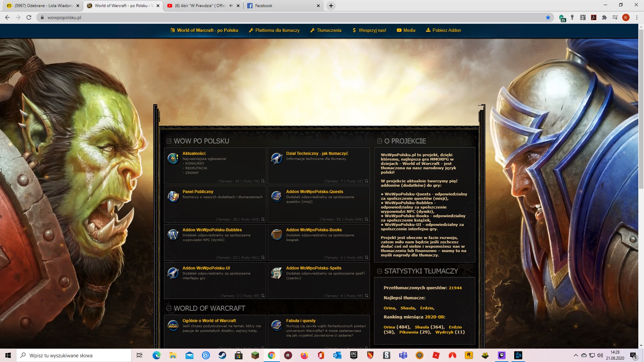Click the WoWpoPolsku-Spells forum icon

277,273
